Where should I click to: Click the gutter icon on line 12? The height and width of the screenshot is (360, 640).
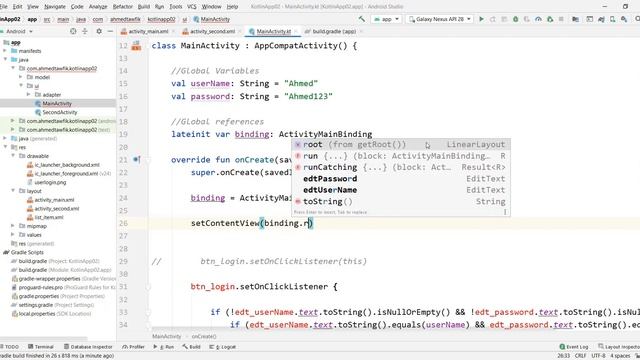tap(136, 46)
